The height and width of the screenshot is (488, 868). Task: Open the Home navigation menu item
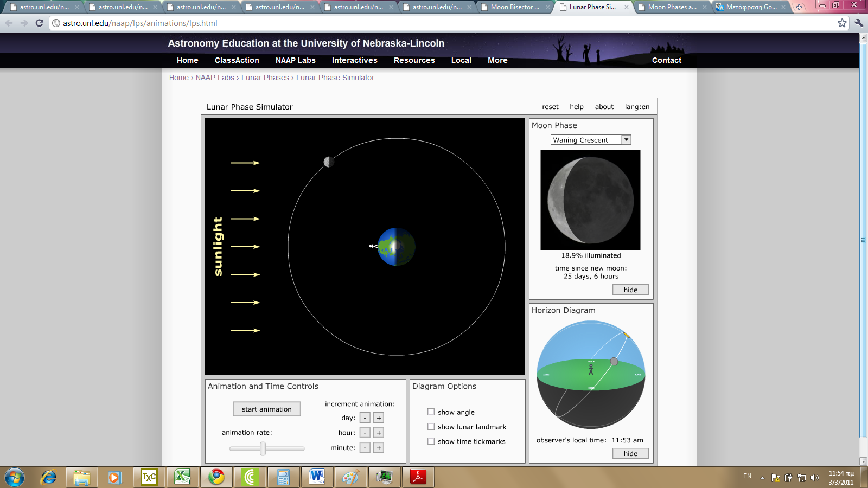188,60
